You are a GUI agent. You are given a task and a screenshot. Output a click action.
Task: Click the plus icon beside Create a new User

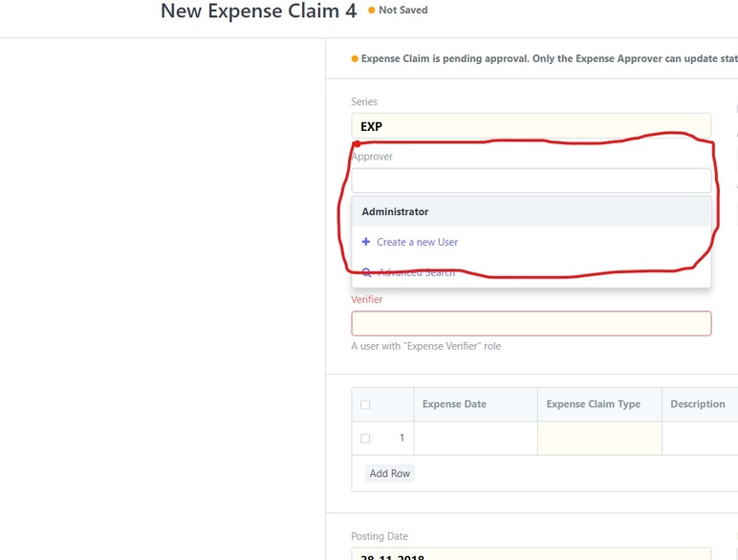tap(366, 242)
